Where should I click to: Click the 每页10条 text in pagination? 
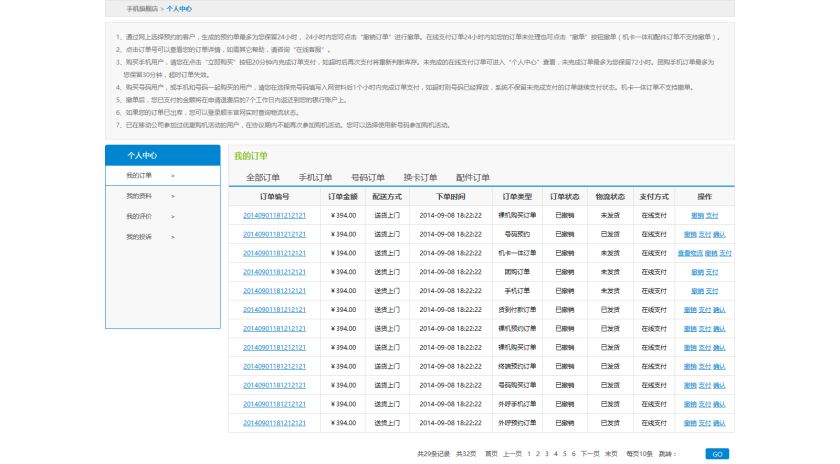pos(639,454)
